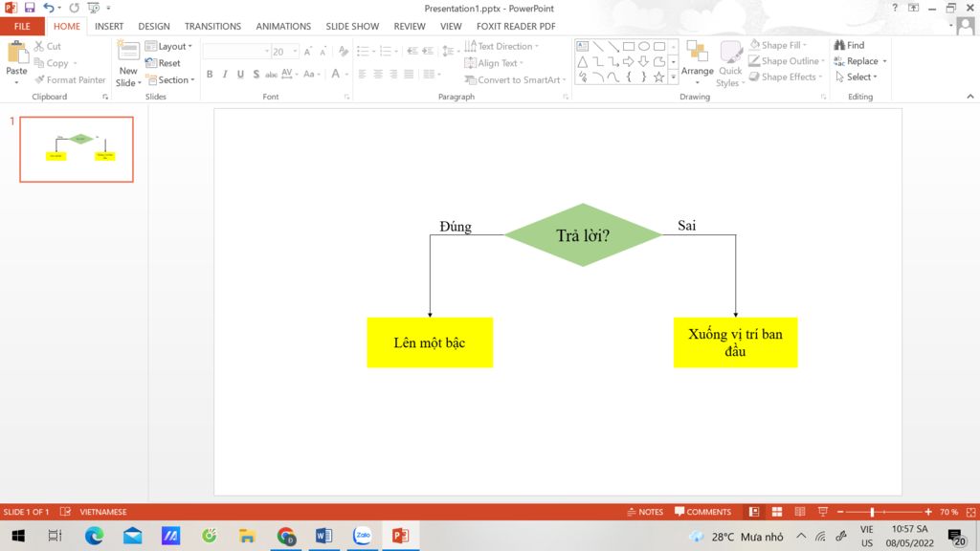The height and width of the screenshot is (551, 980).
Task: Switch to the ANIMATIONS tab
Action: click(x=283, y=26)
